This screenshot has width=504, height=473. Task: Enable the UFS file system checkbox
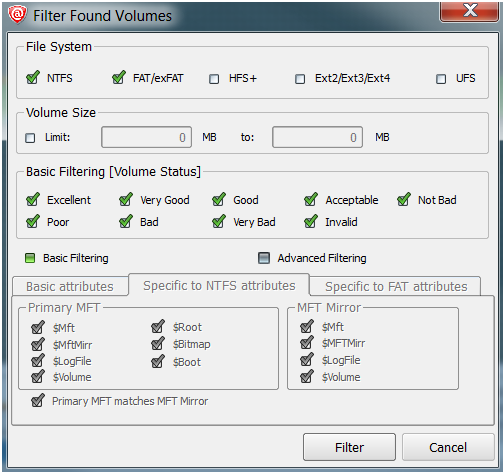click(x=441, y=79)
